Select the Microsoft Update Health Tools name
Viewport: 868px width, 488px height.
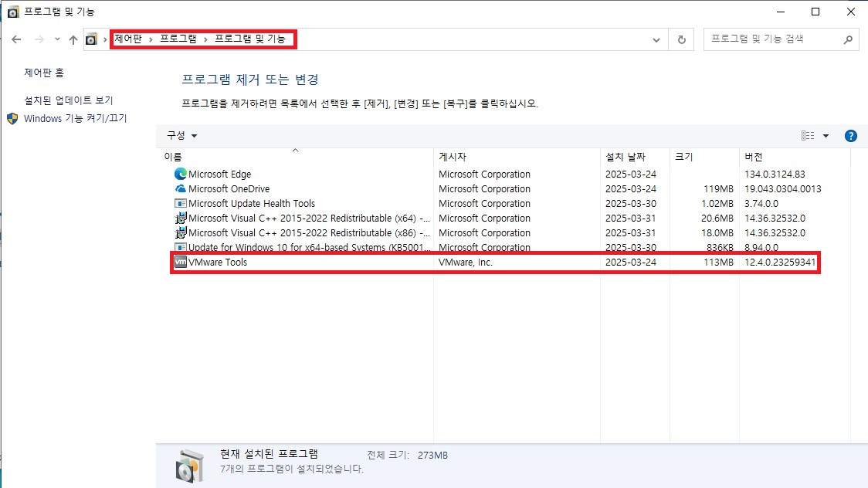tap(251, 204)
